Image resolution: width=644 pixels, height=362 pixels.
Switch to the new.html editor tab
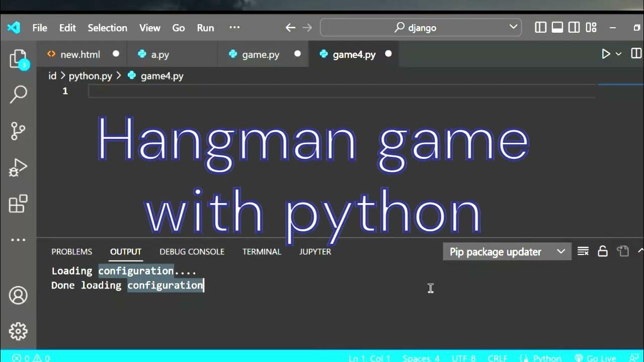tap(82, 54)
